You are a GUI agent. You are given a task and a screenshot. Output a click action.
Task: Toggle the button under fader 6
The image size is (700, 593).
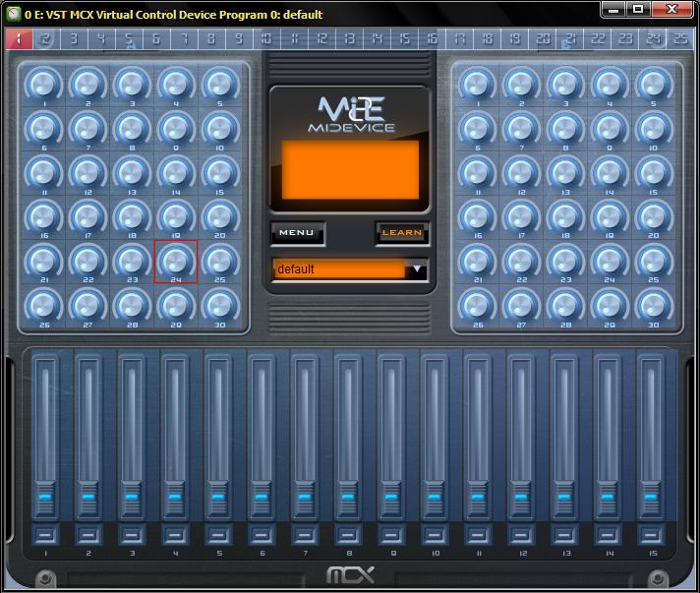click(x=262, y=535)
